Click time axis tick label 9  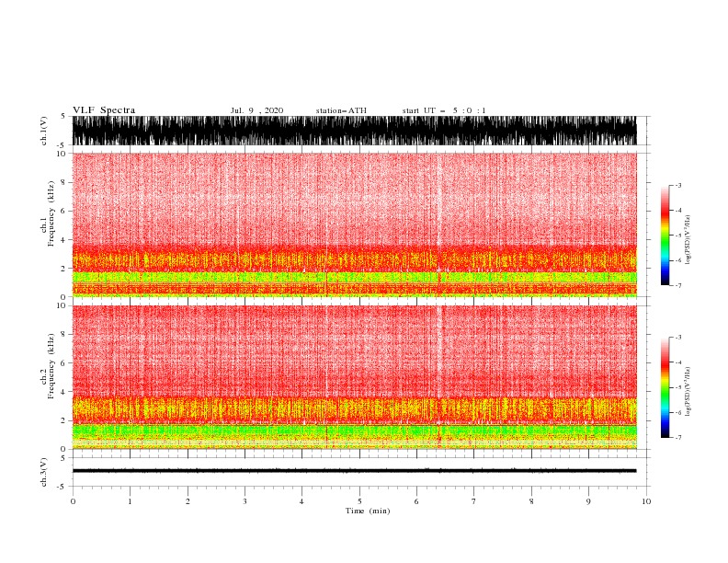588,501
